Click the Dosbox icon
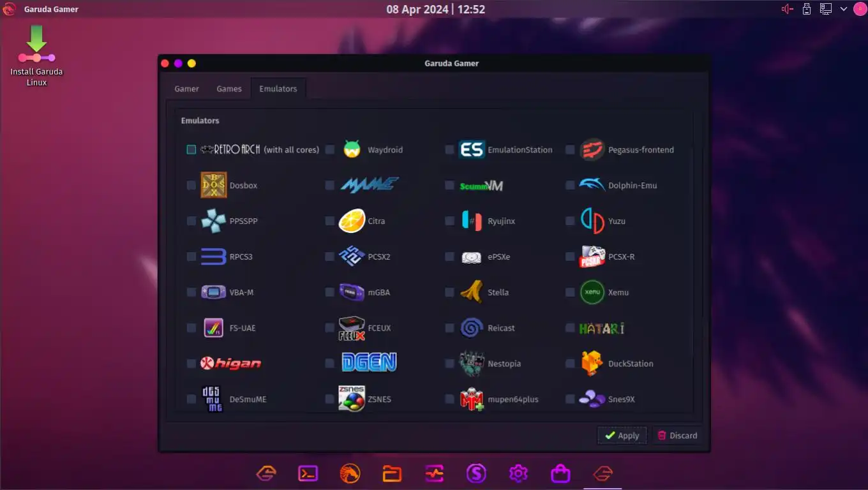The image size is (868, 490). click(214, 185)
